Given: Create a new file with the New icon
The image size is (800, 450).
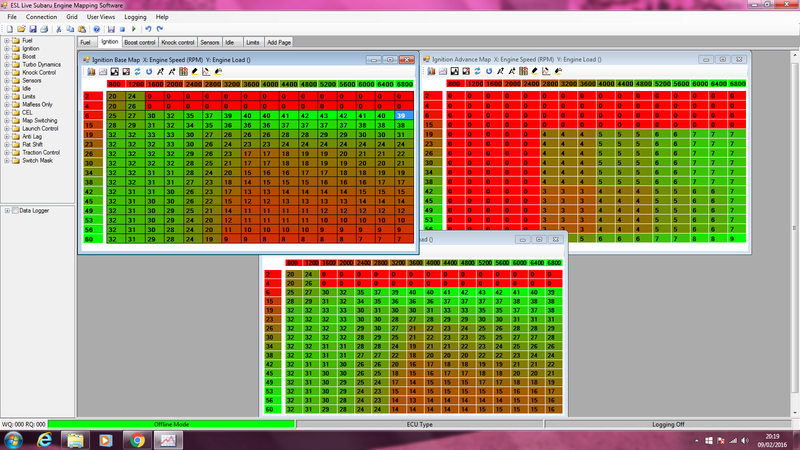Looking at the screenshot, I should [9, 29].
